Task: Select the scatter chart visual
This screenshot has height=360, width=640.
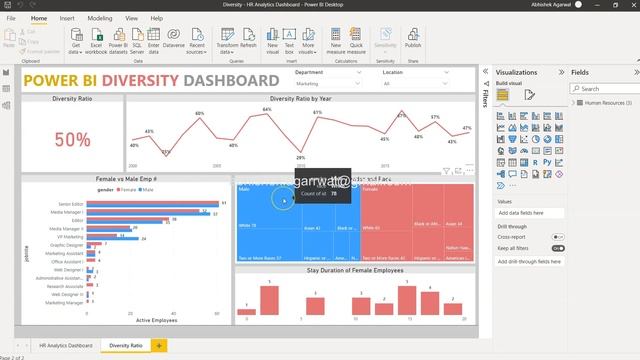Action: coord(524,139)
